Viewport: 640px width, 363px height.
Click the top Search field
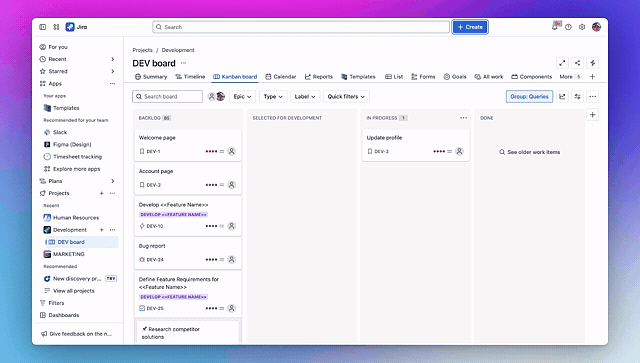(x=301, y=27)
